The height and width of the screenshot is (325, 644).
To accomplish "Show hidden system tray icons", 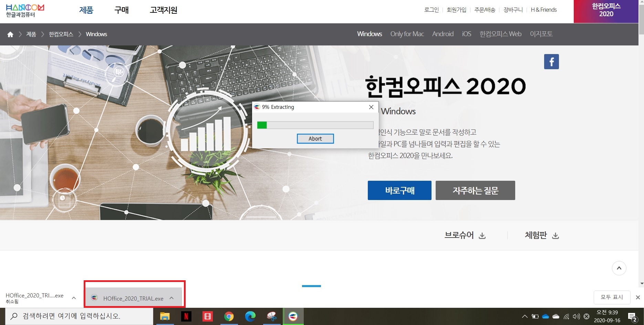I will point(524,316).
